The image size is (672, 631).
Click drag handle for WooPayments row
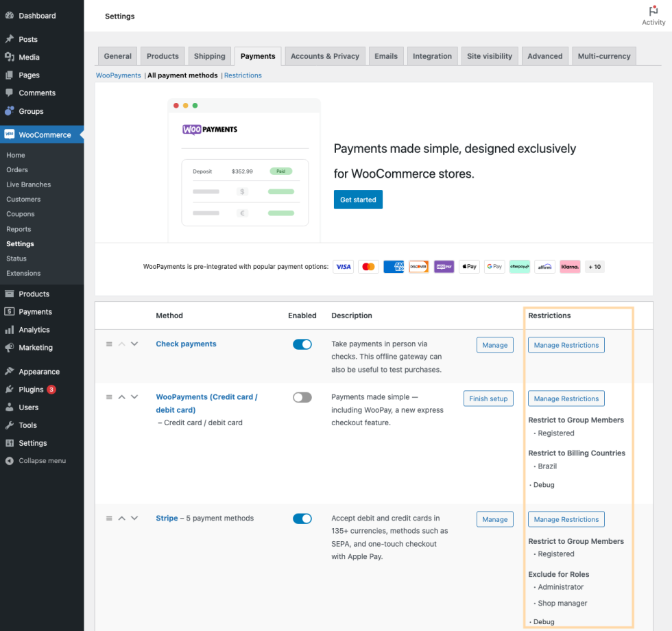109,397
